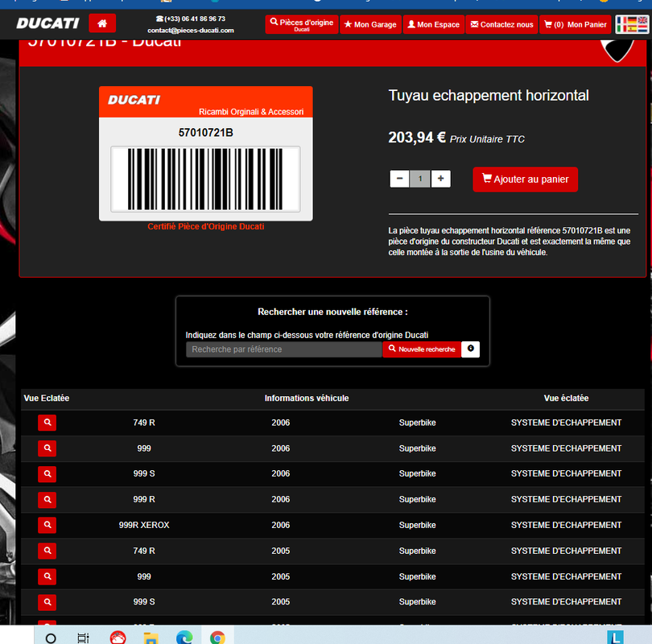
Task: Open exploded view for 999 R 2006
Action: (47, 499)
